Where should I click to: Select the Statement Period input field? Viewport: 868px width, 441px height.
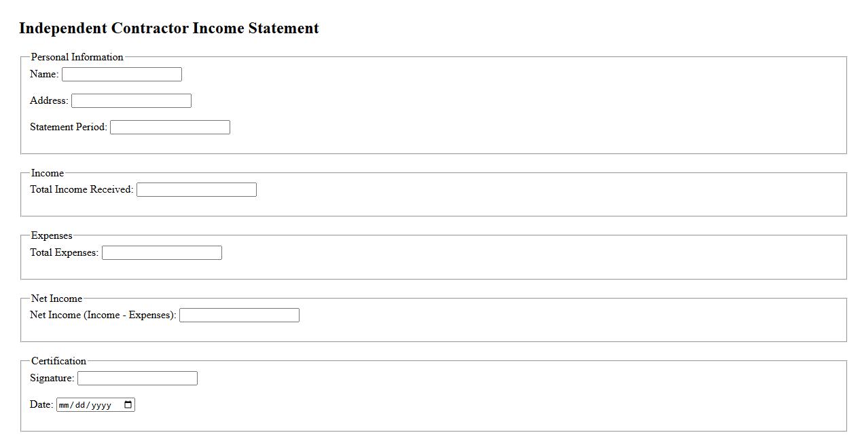(x=170, y=128)
